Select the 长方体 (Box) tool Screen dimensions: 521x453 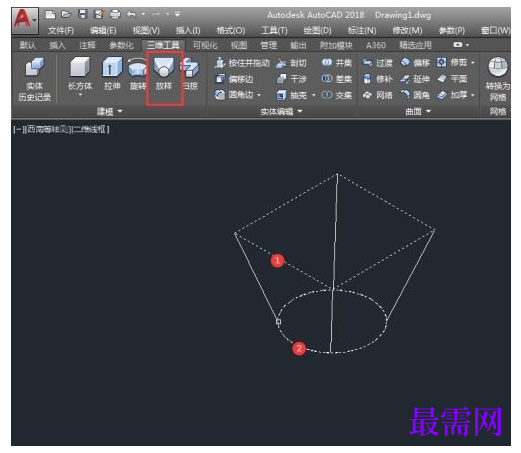pos(80,76)
